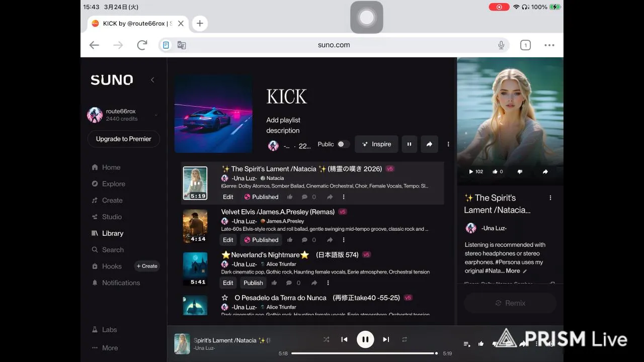Click the KICK playlist cover image

click(x=213, y=114)
